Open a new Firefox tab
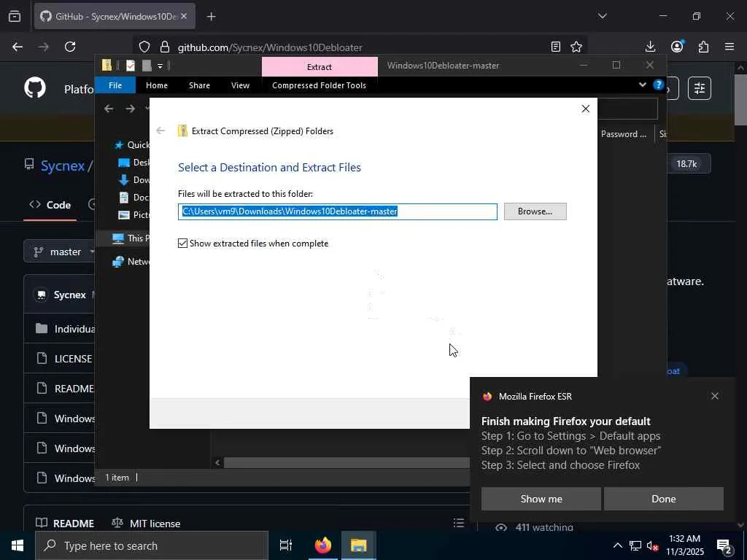 click(x=211, y=17)
